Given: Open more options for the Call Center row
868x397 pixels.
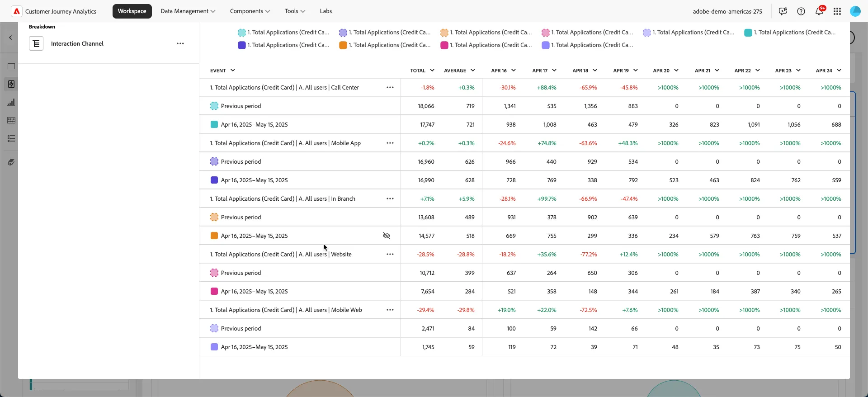Looking at the screenshot, I should 390,87.
